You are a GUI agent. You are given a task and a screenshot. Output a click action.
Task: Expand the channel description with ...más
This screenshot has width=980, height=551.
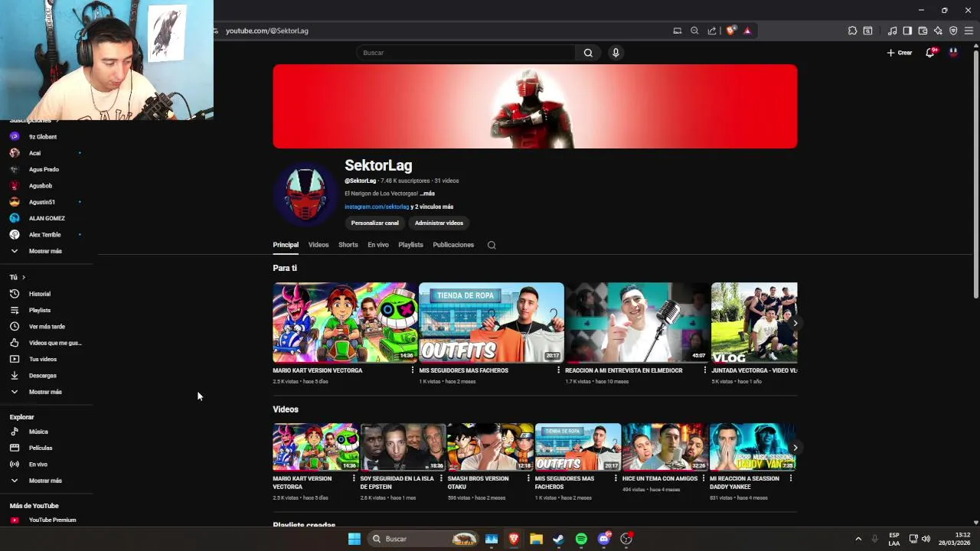(x=427, y=194)
